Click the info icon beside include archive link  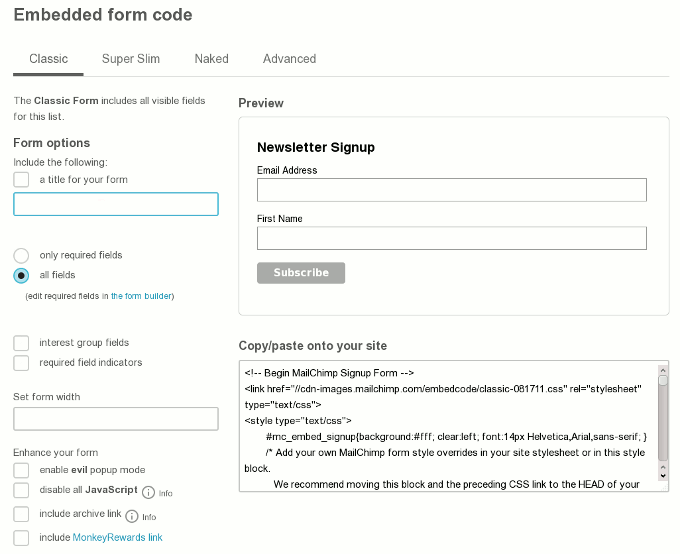click(x=131, y=516)
